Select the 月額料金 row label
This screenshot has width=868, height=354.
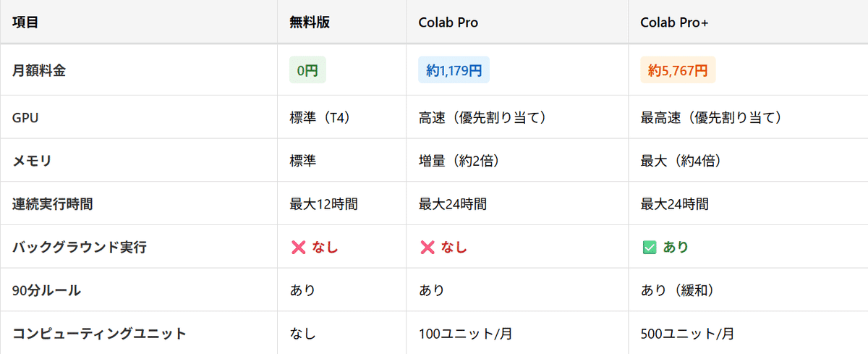click(x=38, y=70)
